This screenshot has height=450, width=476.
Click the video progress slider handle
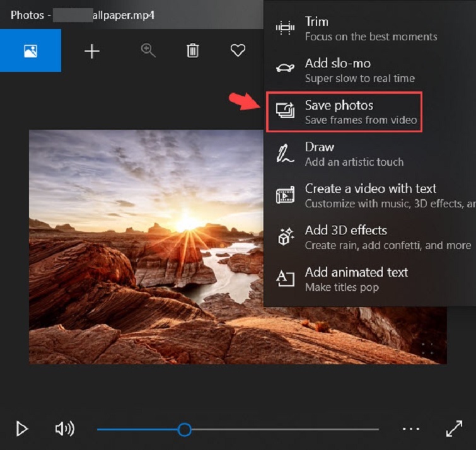184,429
